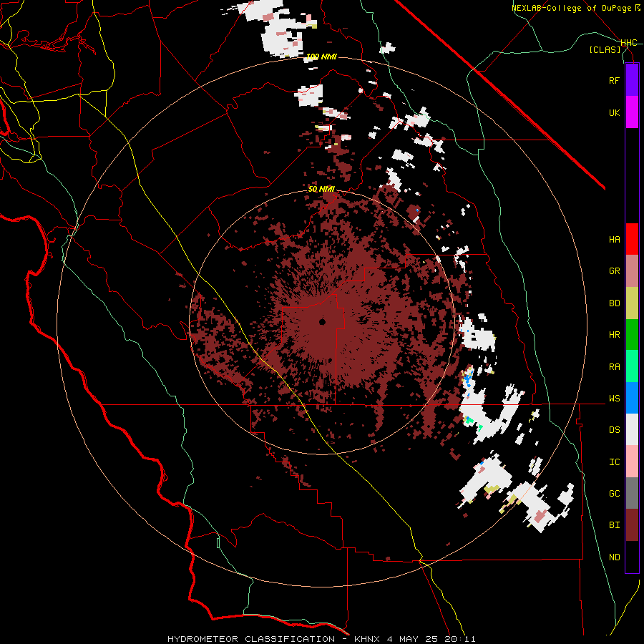Click the BI brown legend swatch
Screen dimensions: 644x644
632,525
